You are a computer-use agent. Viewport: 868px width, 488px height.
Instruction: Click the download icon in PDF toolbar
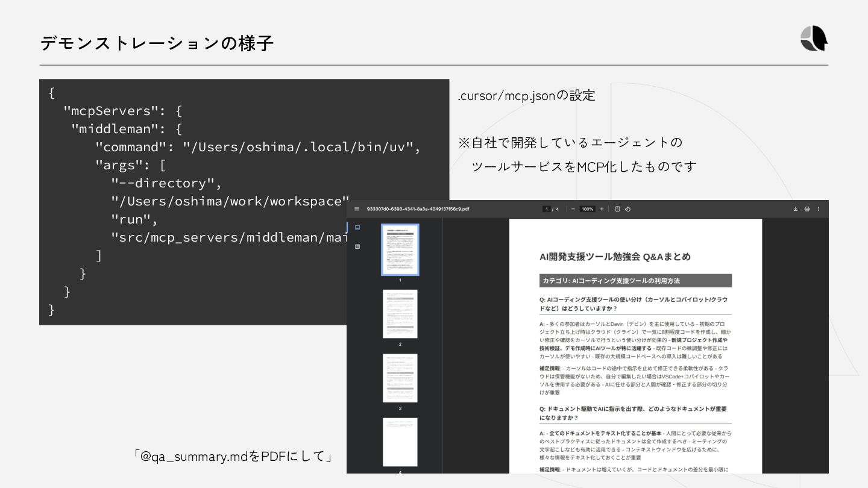[x=796, y=209]
